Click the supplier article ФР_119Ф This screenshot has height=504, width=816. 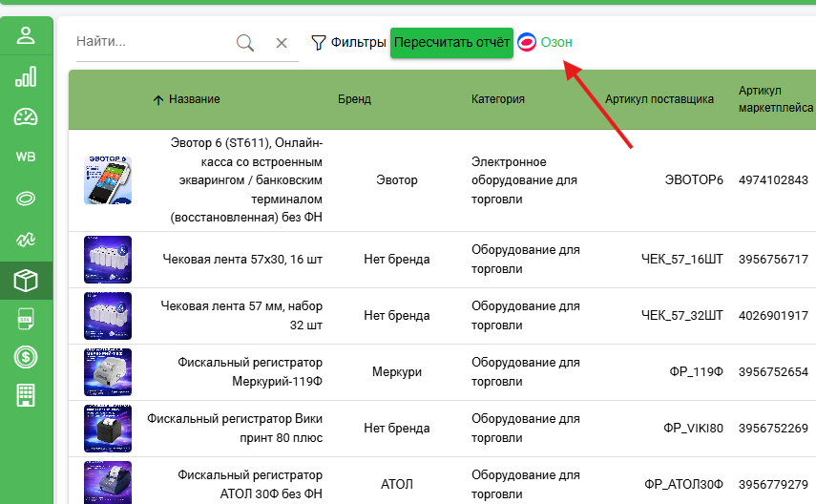click(696, 371)
